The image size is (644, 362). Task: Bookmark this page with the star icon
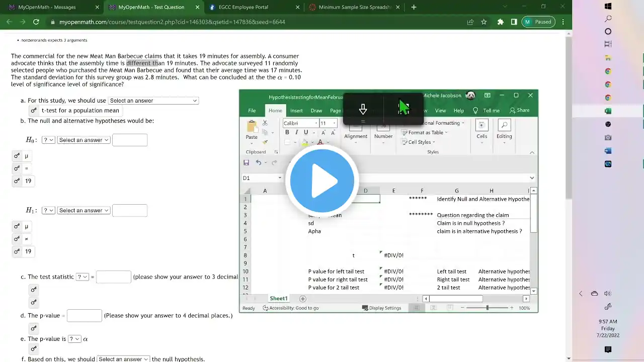click(484, 22)
